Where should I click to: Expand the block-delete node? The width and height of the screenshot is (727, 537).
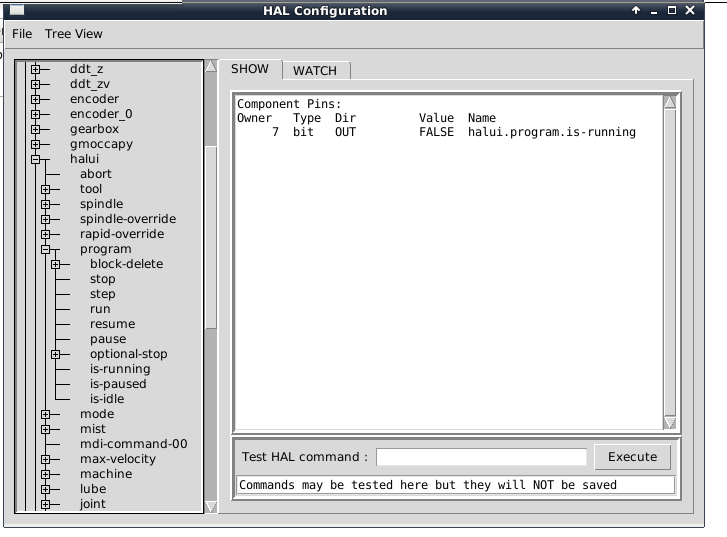pyautogui.click(x=55, y=264)
